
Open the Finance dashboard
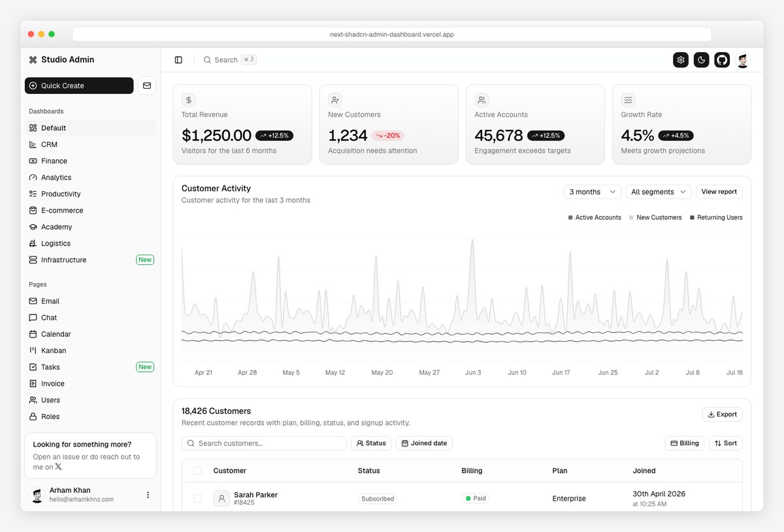90,161
